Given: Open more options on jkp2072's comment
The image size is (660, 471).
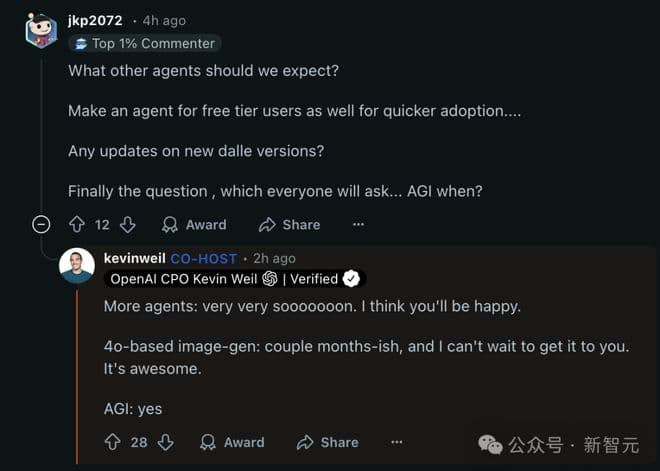Looking at the screenshot, I should pyautogui.click(x=358, y=225).
